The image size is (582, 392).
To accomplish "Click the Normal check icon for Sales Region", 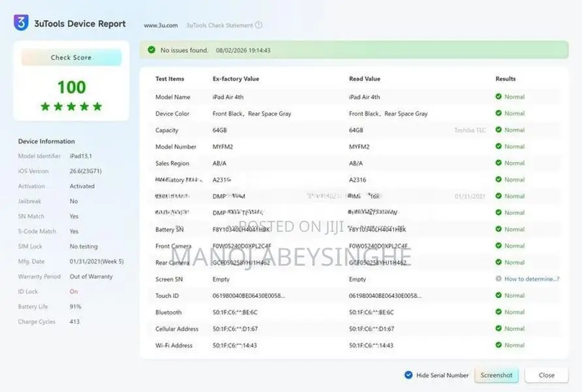I will (498, 163).
